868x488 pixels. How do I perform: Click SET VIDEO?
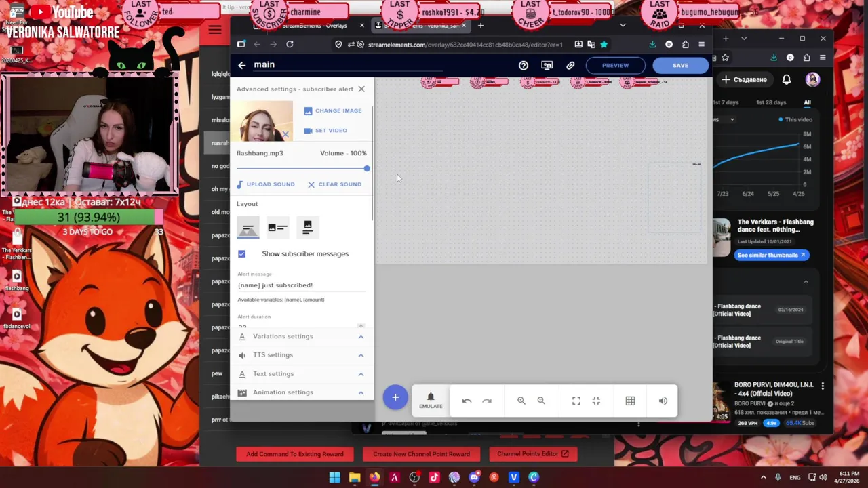(x=325, y=130)
